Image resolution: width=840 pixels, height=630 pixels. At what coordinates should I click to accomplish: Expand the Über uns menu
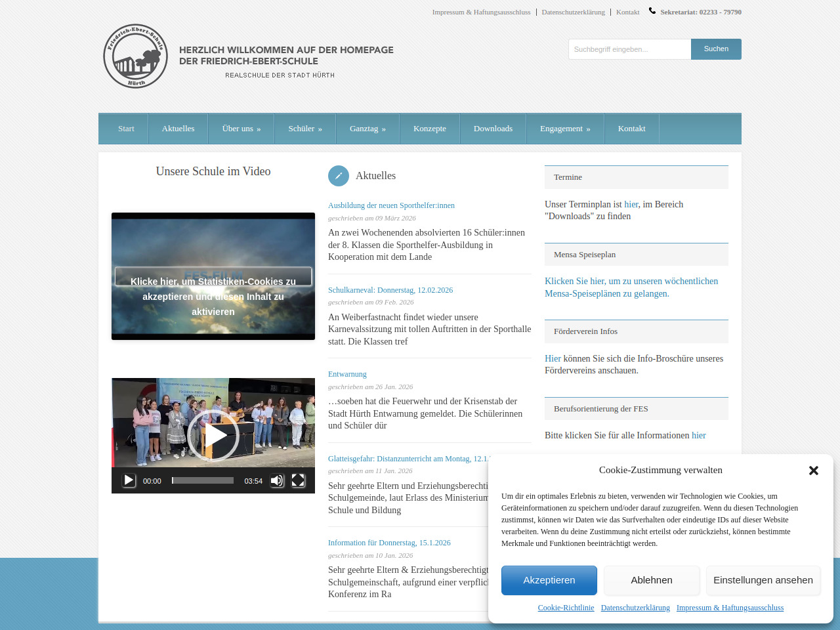(x=241, y=129)
